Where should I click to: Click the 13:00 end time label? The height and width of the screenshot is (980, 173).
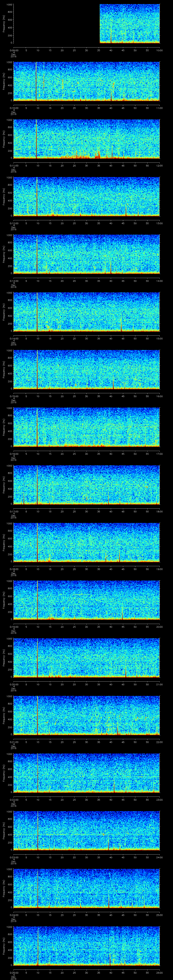point(159,223)
